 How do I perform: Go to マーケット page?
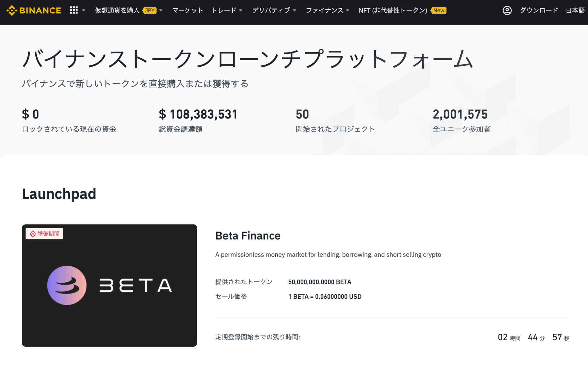pos(188,10)
